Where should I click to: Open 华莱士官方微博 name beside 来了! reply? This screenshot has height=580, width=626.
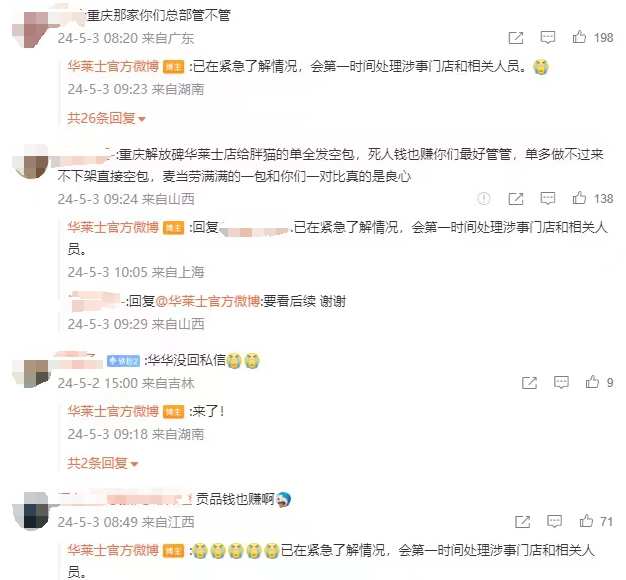[x=113, y=411]
